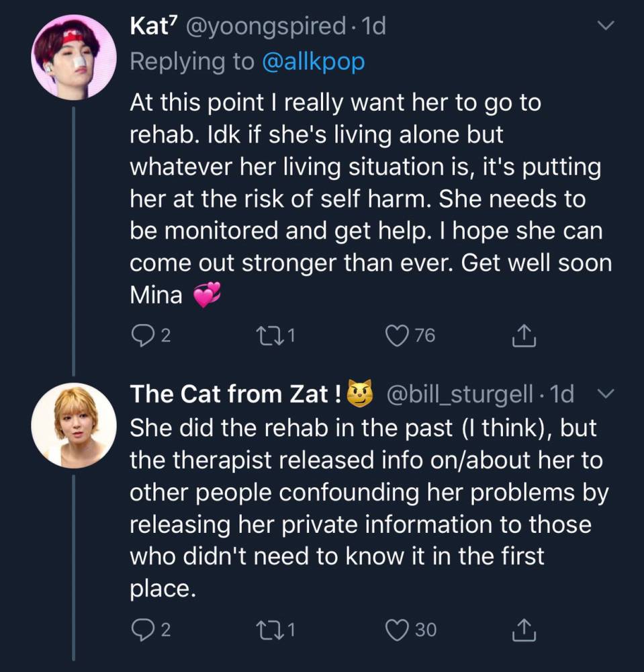This screenshot has width=644, height=672.
Task: Click the 76 likes count
Action: pyautogui.click(x=424, y=335)
